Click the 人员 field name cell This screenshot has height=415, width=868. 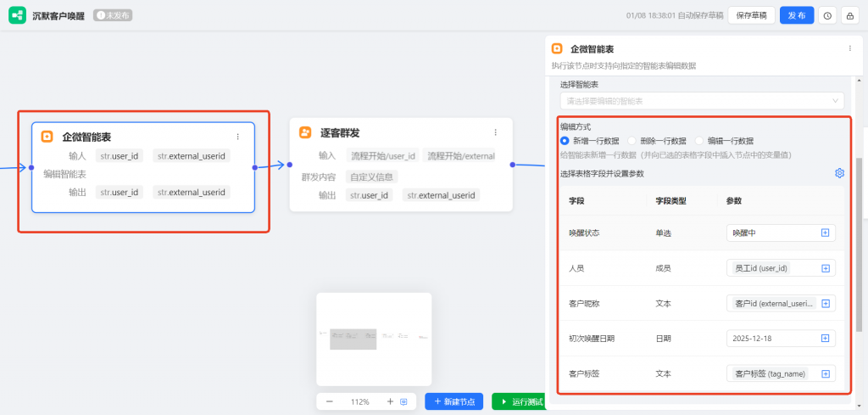(x=576, y=268)
